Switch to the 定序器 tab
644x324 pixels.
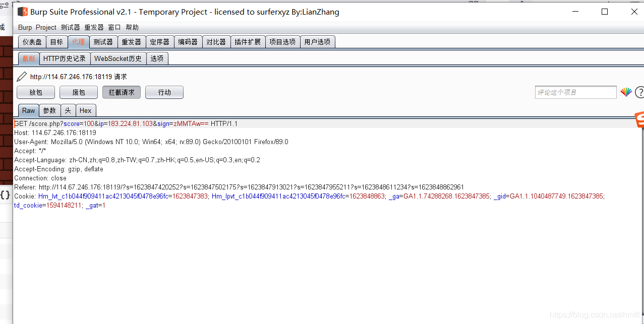click(160, 42)
